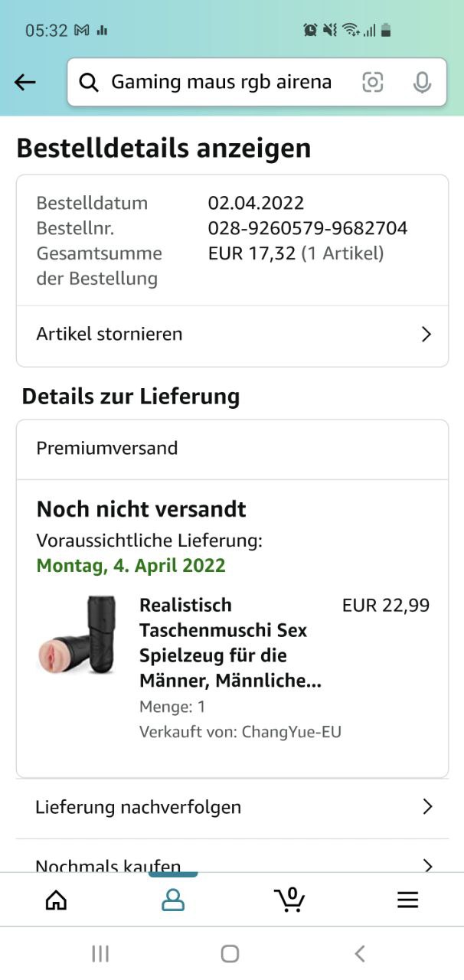Viewport: 464px width, 980px height.
Task: Tap the search magnifier icon
Action: pyautogui.click(x=89, y=83)
